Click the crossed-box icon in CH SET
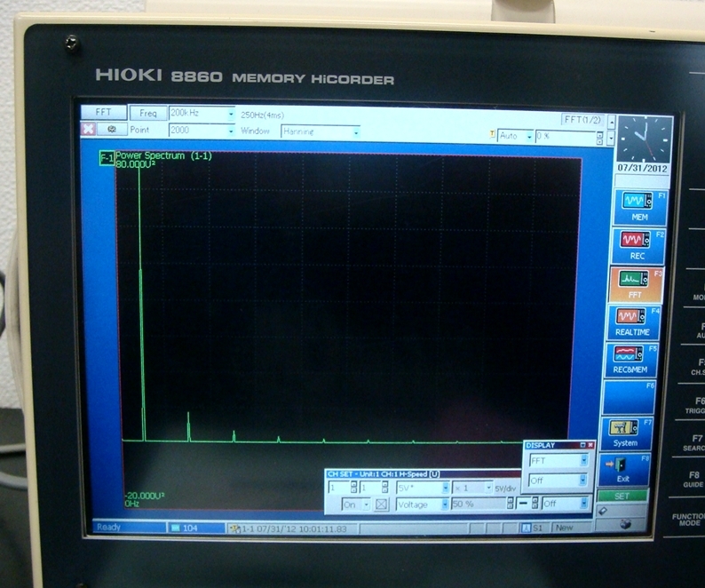Viewport: 705px width, 588px height. (381, 505)
